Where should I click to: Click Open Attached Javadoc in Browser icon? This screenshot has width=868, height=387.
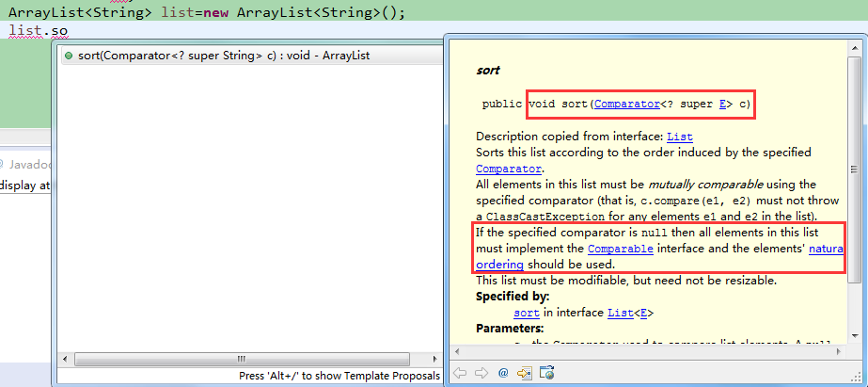(546, 373)
